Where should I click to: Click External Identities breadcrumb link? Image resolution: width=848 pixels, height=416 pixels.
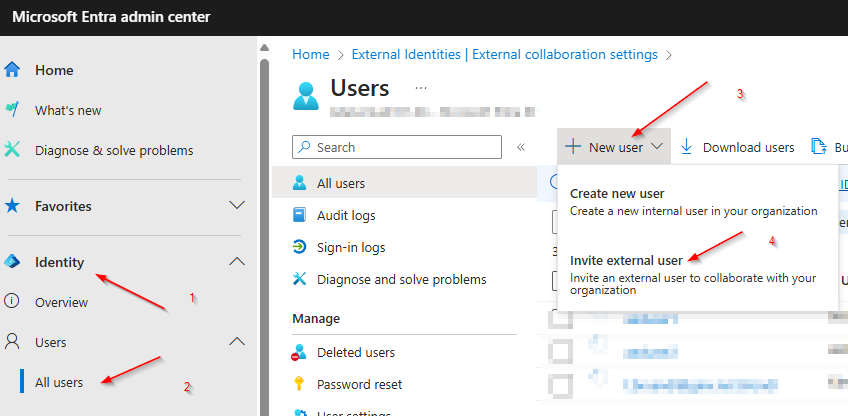[504, 55]
